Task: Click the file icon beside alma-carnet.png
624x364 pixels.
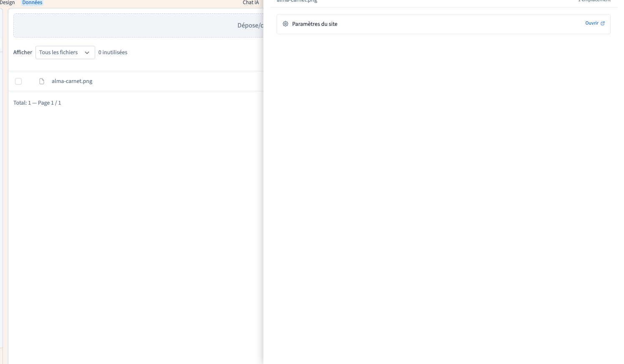Action: 42,81
